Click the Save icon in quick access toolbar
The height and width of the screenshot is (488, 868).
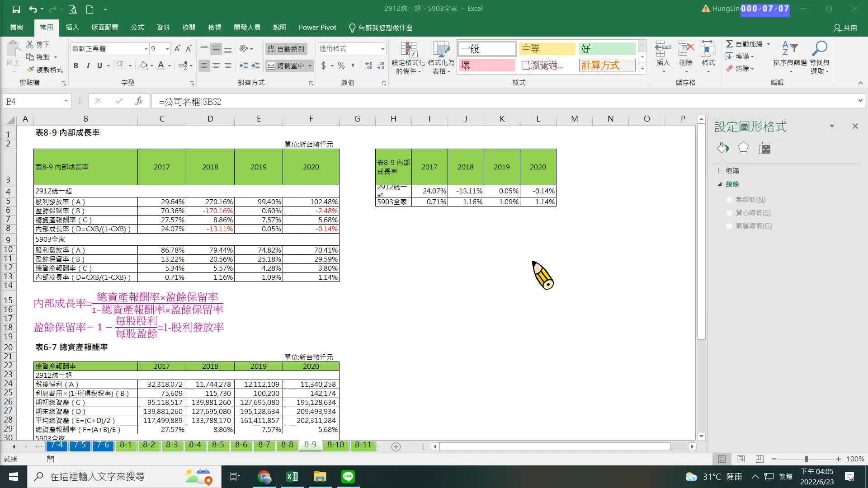(16, 9)
